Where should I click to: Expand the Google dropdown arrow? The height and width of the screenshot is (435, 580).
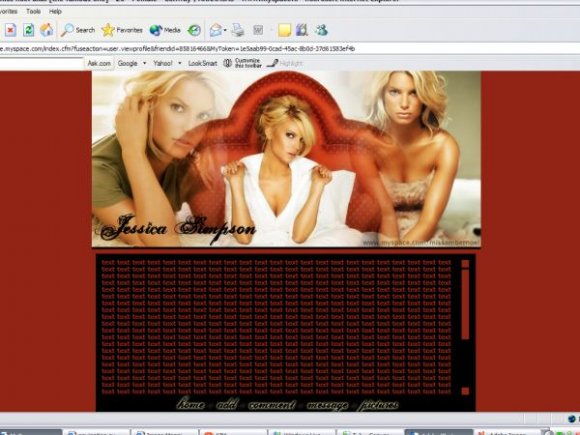145,63
